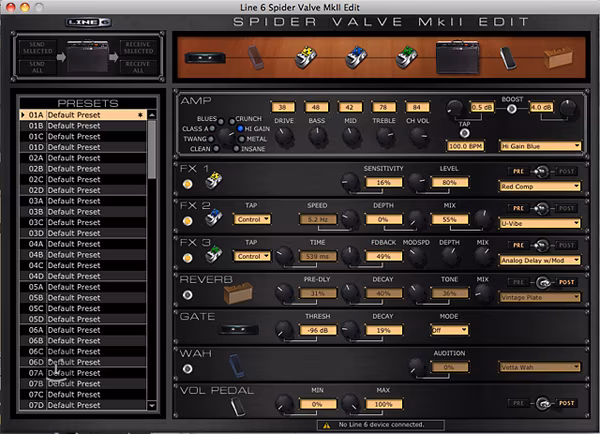Toggle FX 1 on/off power button
This screenshot has width=600, height=434.
click(x=188, y=184)
